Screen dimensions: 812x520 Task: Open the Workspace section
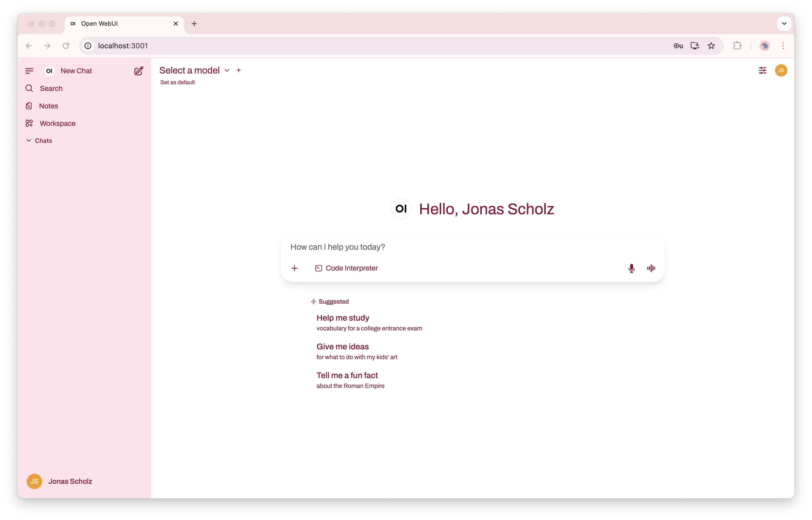(57, 123)
